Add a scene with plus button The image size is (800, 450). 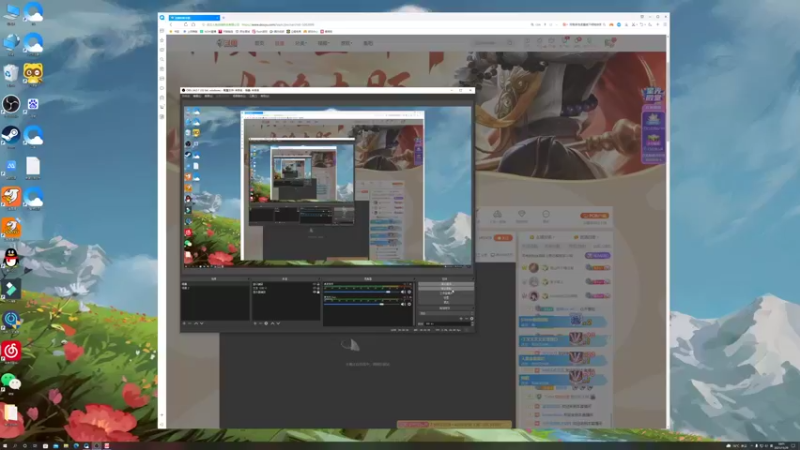coord(184,323)
